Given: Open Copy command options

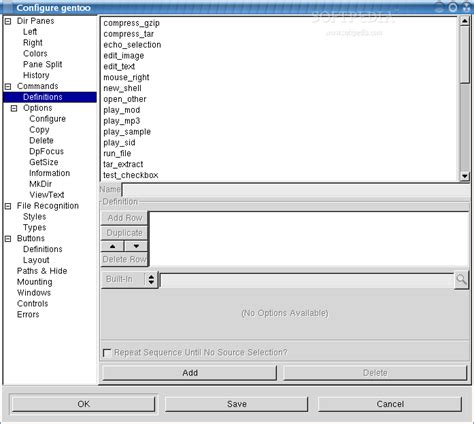Looking at the screenshot, I should (39, 130).
